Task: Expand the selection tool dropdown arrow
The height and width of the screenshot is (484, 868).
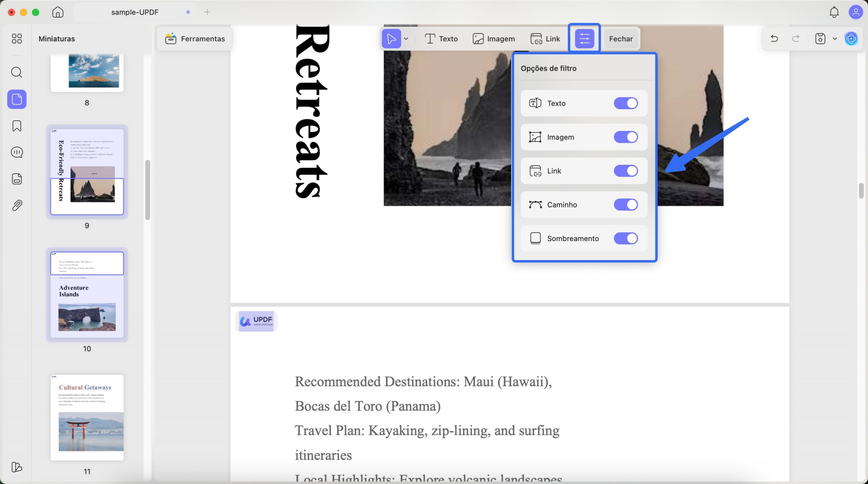Action: (x=407, y=38)
